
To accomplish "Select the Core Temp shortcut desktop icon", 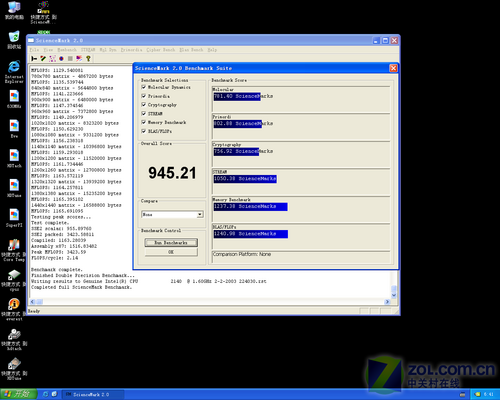I will (14, 250).
